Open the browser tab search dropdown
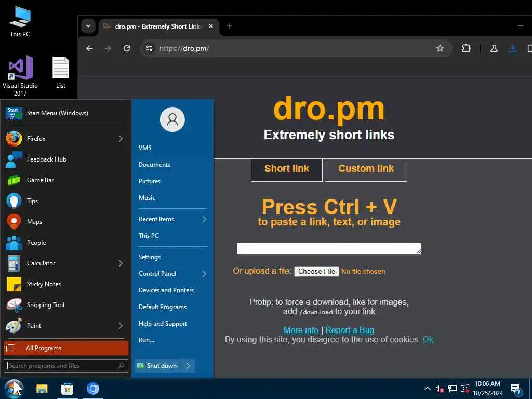532x399 pixels. (88, 26)
